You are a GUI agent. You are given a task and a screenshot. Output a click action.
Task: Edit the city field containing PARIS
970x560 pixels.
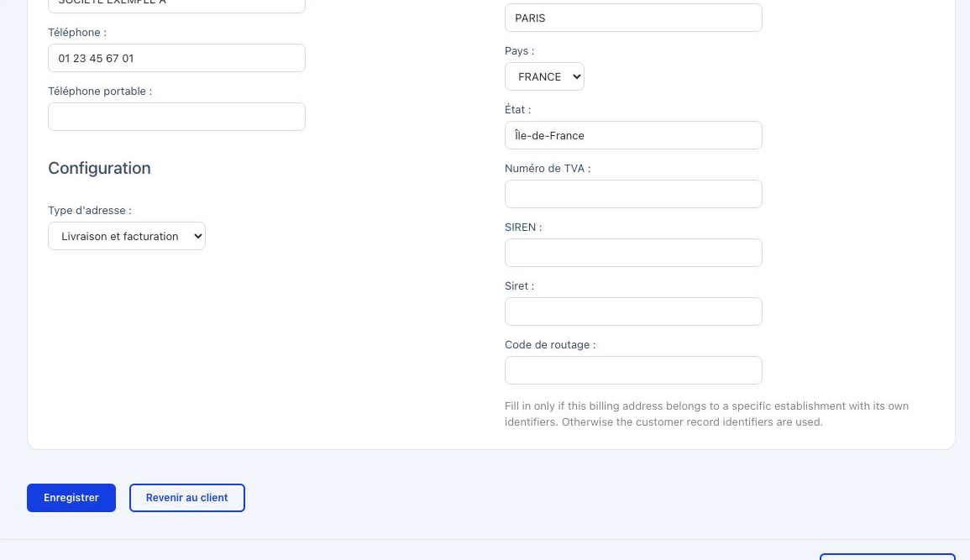click(x=633, y=18)
